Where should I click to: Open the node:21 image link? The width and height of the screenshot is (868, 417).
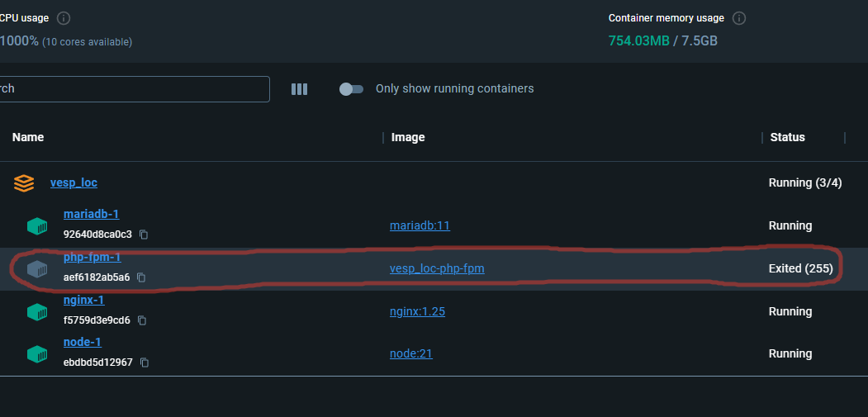tap(411, 353)
